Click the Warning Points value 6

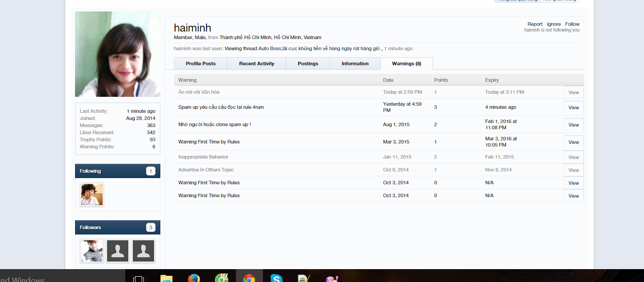click(154, 147)
